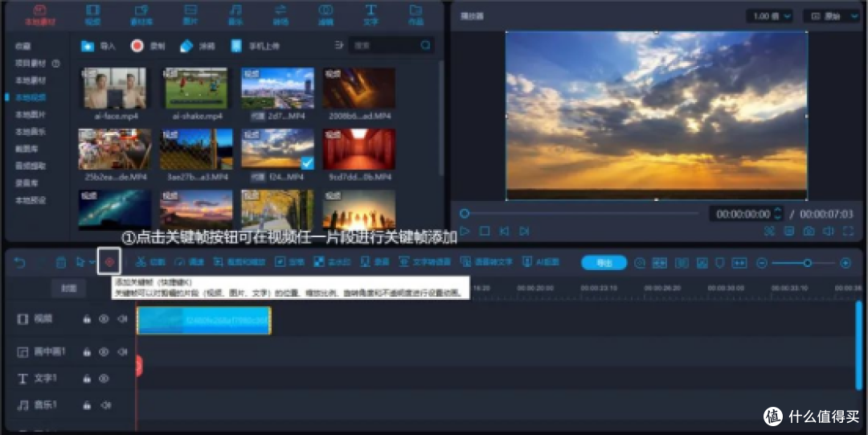Screen dimensions: 868x435
Task: Click the fullscreen icon under the preview
Action: coord(848,231)
